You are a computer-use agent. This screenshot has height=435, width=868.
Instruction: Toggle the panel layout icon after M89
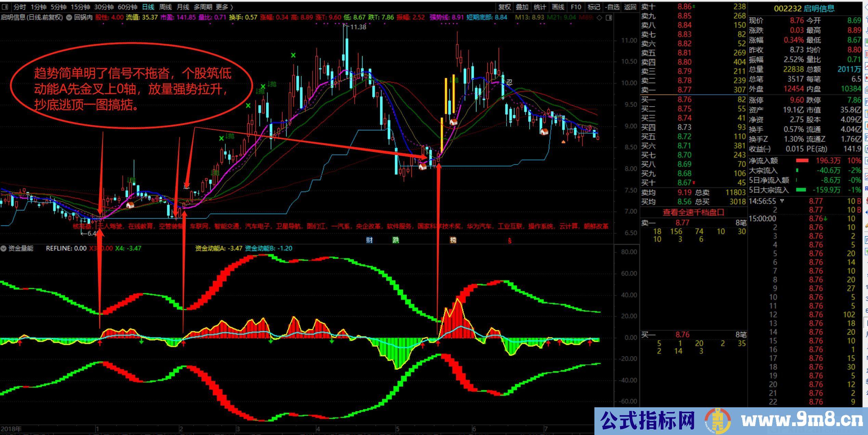tap(609, 18)
